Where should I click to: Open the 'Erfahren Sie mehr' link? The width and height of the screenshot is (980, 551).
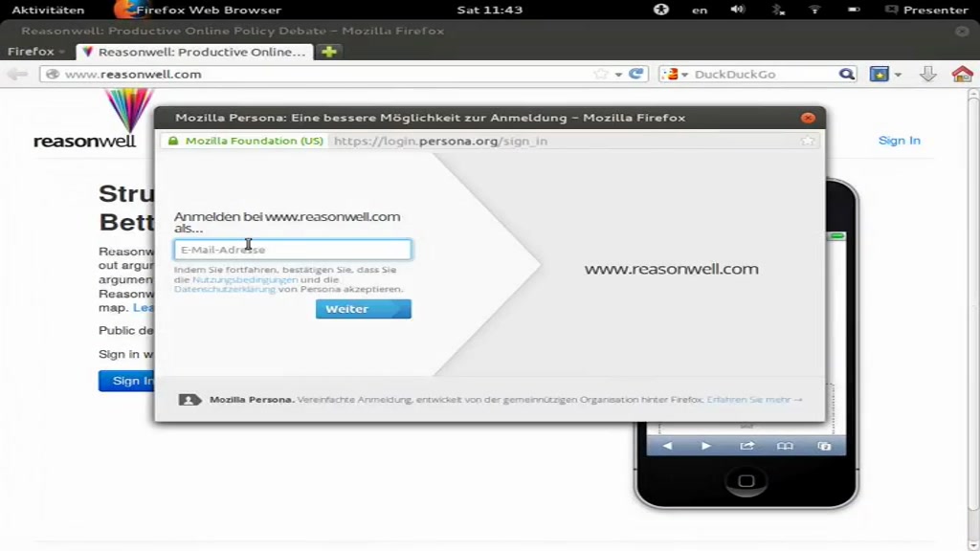tap(754, 400)
